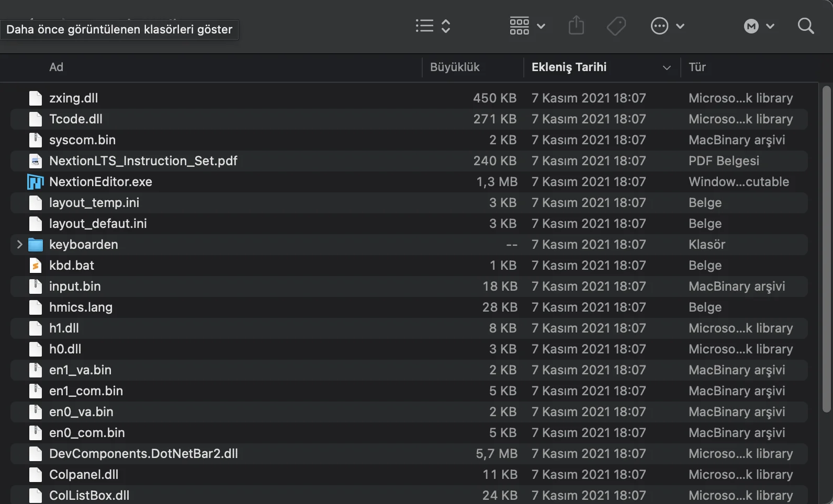Click the en0_com.bin archive icon
833x504 pixels.
tap(35, 432)
